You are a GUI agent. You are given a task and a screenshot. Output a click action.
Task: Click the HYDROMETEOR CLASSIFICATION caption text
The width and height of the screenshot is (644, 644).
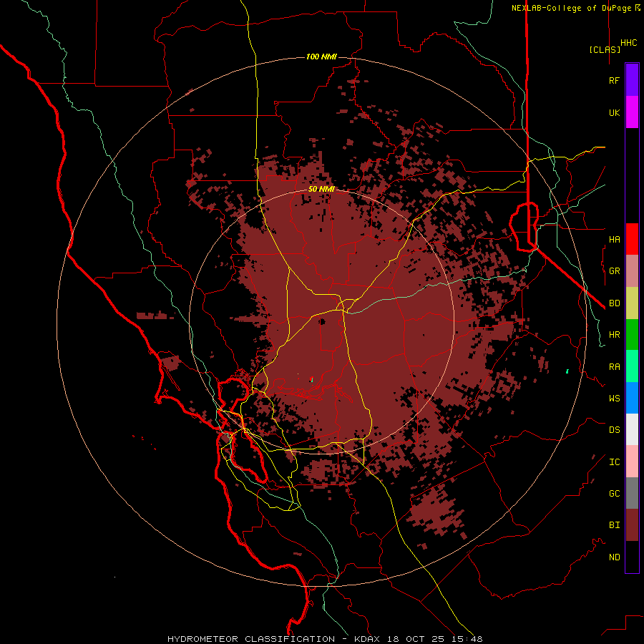tap(251, 639)
